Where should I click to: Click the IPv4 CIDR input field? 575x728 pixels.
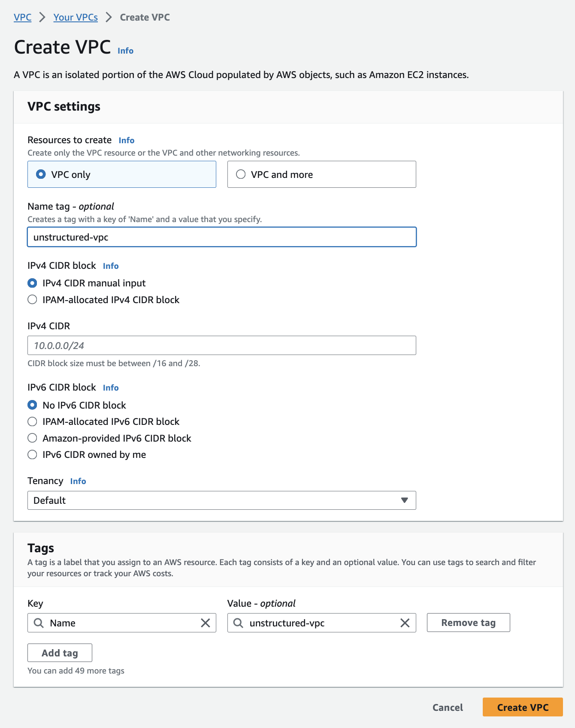[x=221, y=346]
